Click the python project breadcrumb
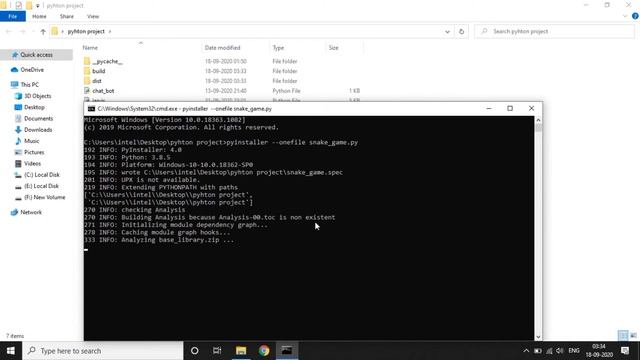 point(86,31)
